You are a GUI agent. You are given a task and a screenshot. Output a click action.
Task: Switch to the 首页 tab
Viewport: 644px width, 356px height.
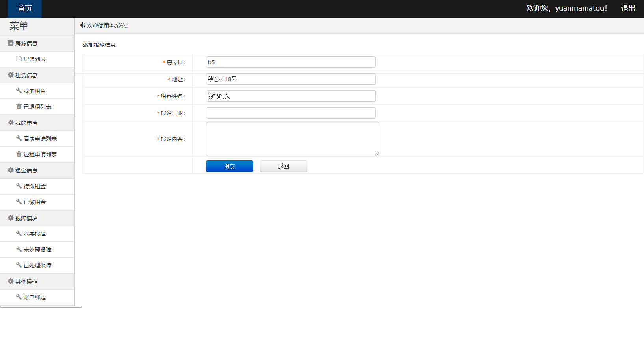pyautogui.click(x=24, y=8)
